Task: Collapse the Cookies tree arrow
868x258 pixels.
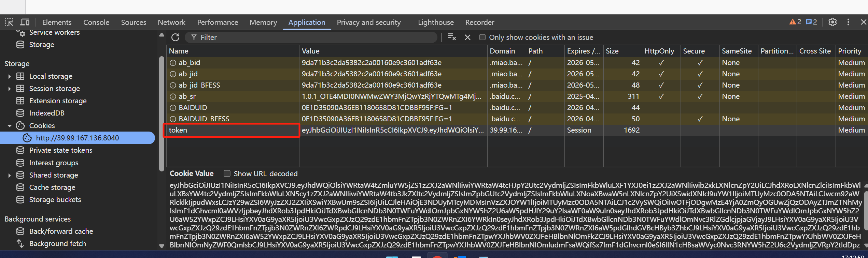Action: tap(10, 126)
